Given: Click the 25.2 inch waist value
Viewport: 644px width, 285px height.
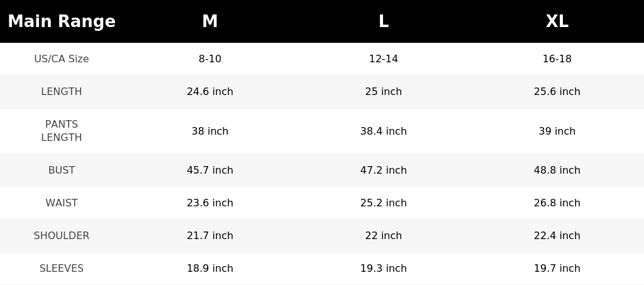Looking at the screenshot, I should pos(384,203).
